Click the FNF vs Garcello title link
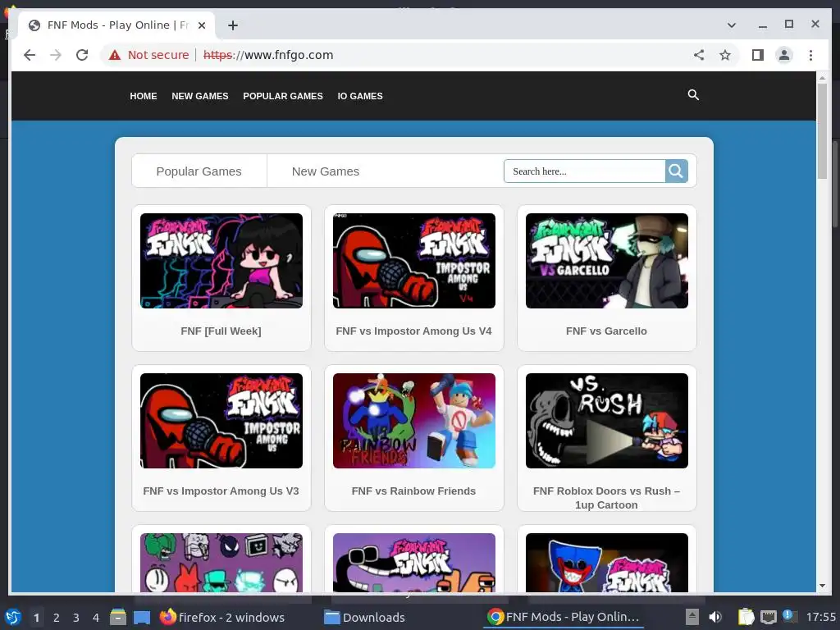The width and height of the screenshot is (840, 630). pos(606,331)
